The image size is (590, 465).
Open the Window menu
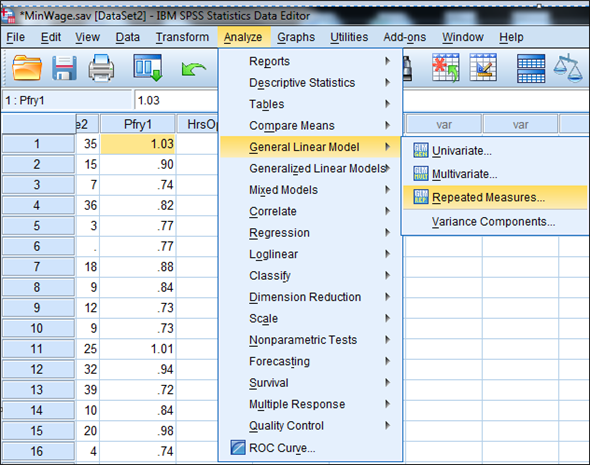tap(462, 37)
